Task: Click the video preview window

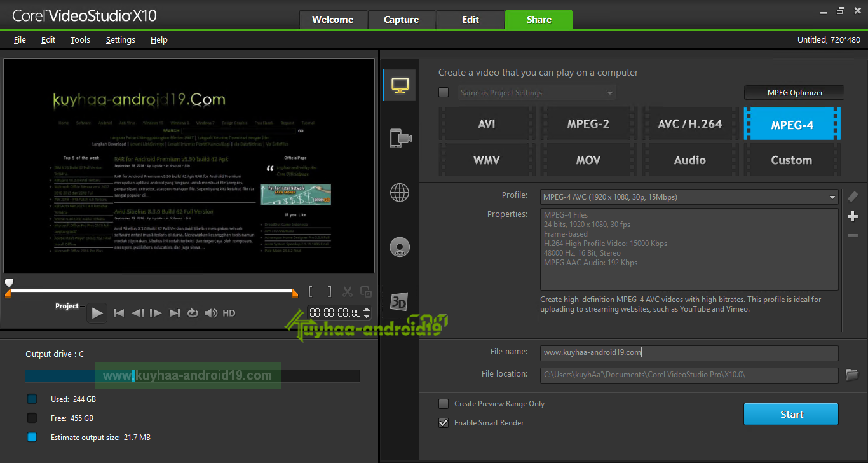Action: tap(189, 166)
